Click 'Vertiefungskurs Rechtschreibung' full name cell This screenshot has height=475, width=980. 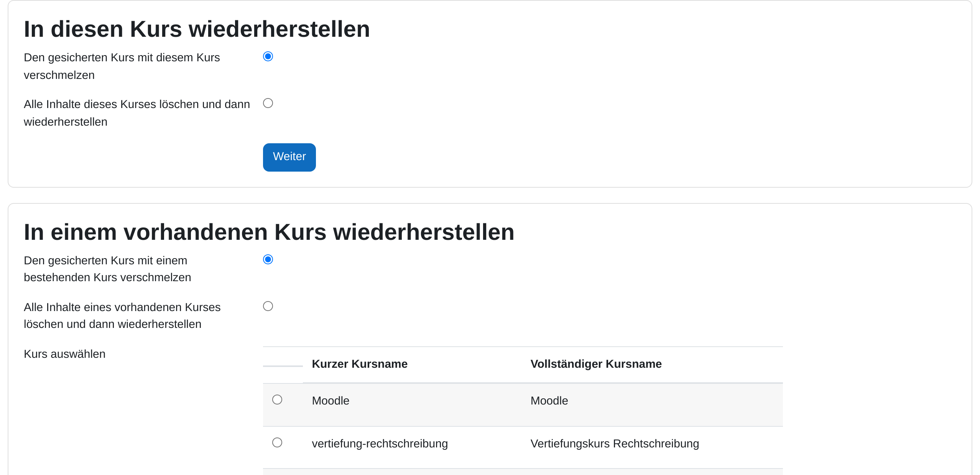pos(615,444)
